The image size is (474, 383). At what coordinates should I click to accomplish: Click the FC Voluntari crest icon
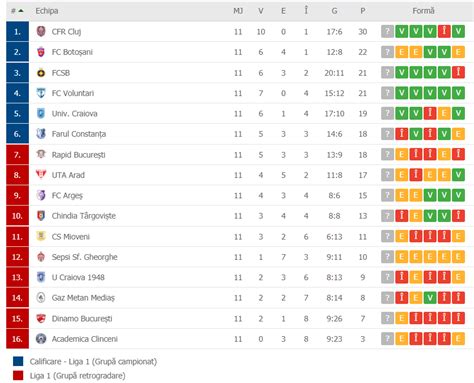pos(41,93)
